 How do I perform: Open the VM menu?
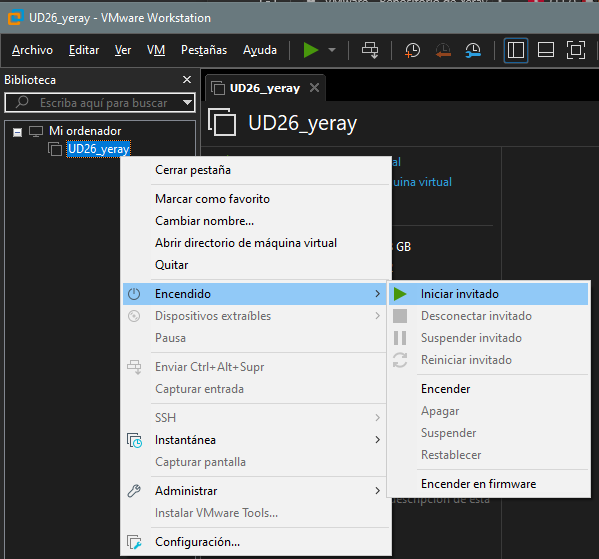point(156,50)
